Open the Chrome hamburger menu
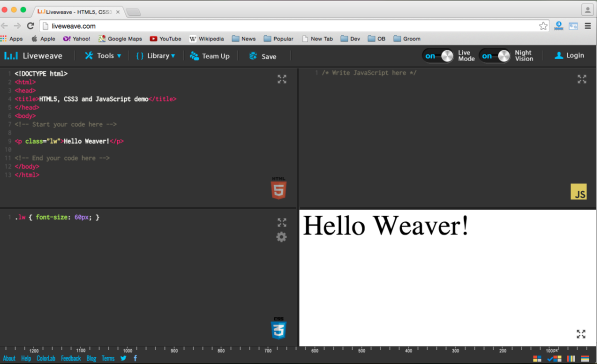Viewport: 597px width, 364px height. pos(588,26)
